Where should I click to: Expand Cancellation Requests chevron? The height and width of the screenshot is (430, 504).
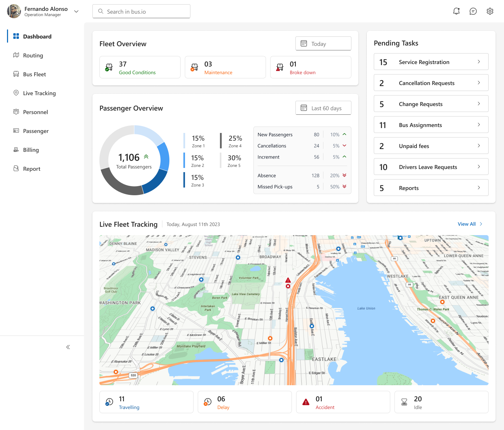pyautogui.click(x=479, y=83)
